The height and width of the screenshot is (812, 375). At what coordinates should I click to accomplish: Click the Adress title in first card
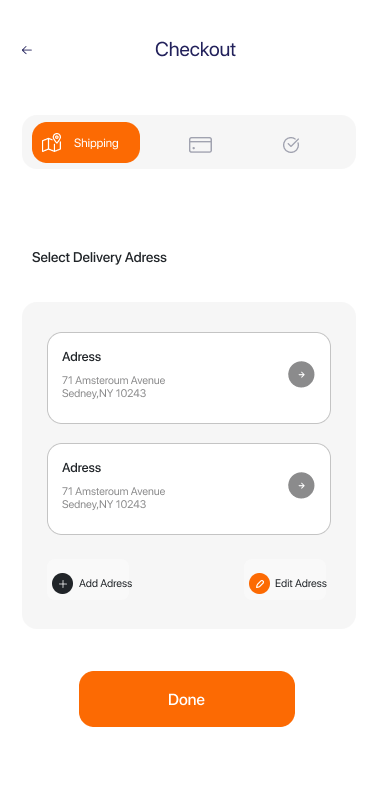pos(82,357)
